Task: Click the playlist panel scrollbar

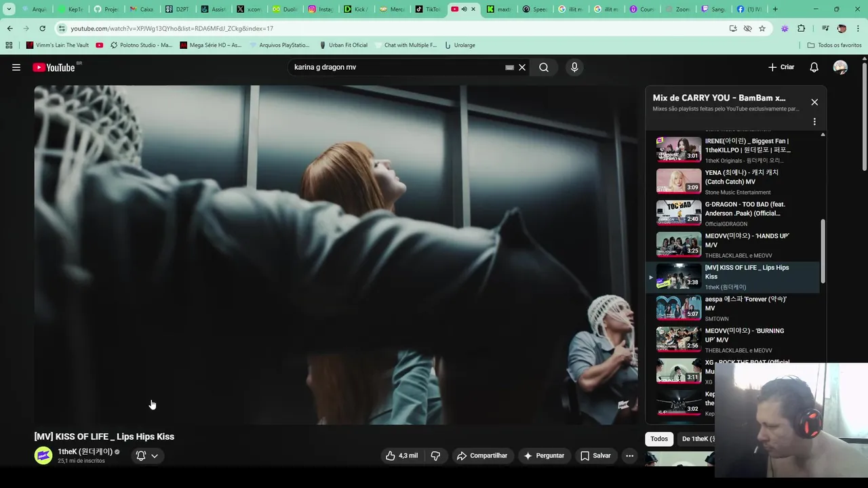Action: click(823, 251)
